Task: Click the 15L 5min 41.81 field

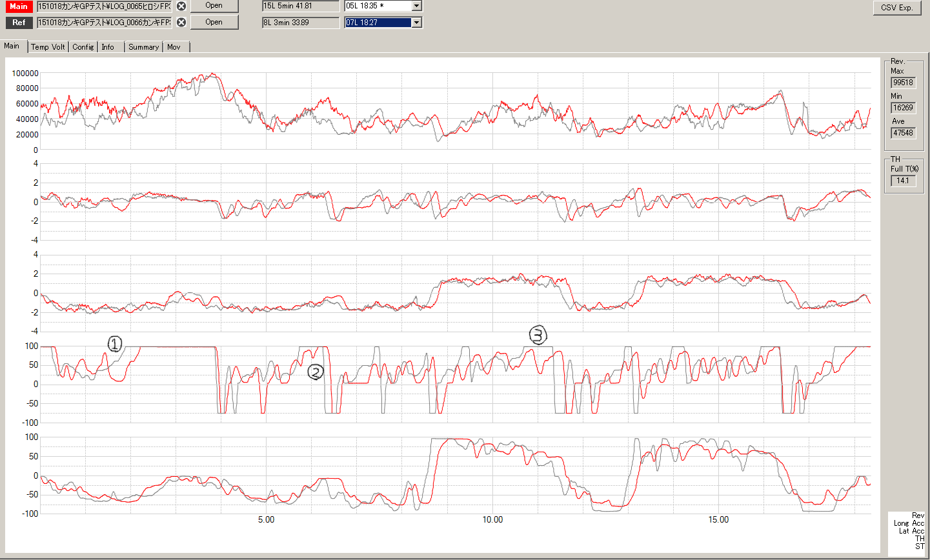Action: [x=301, y=6]
